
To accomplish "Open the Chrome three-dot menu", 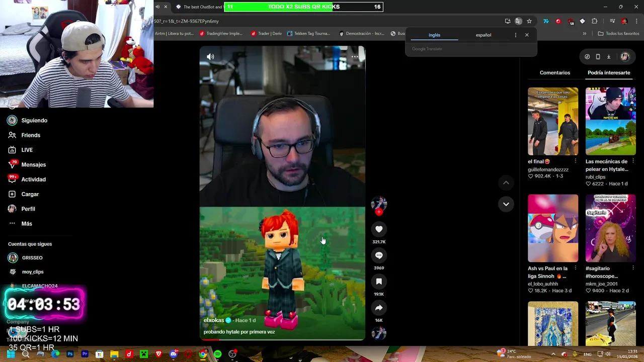I will point(637,21).
